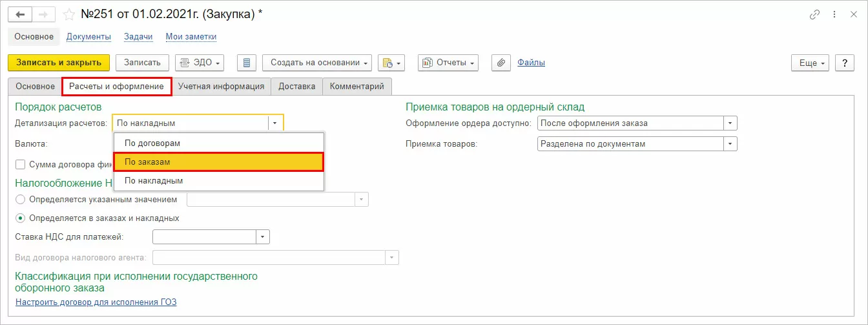Select 'Определяется указанным значением' radio button
Screen dimensions: 868x325
coord(20,200)
